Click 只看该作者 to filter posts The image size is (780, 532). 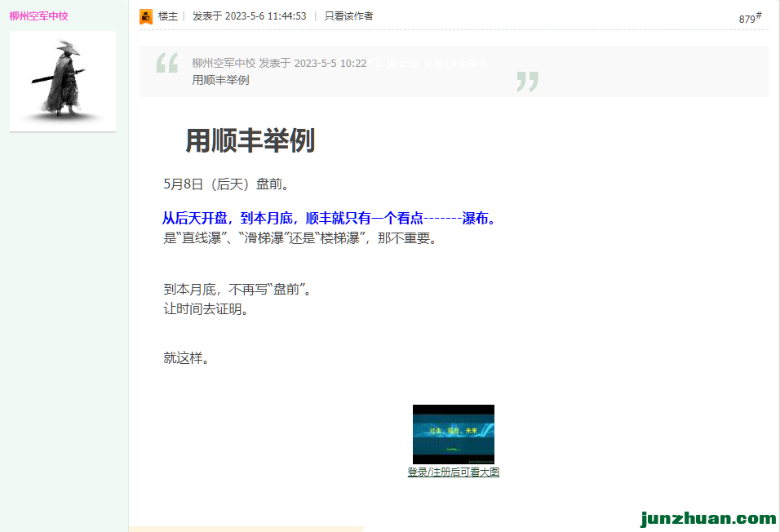click(348, 16)
